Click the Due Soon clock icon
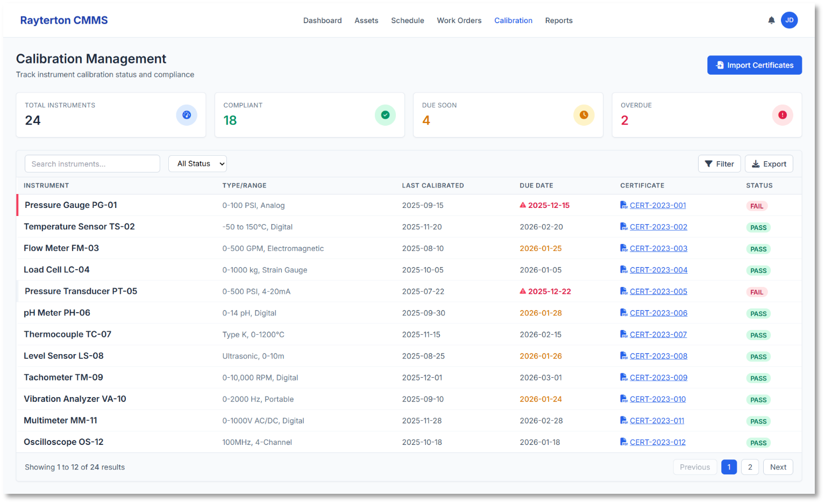Viewport: 825px width, 504px height. tap(584, 115)
